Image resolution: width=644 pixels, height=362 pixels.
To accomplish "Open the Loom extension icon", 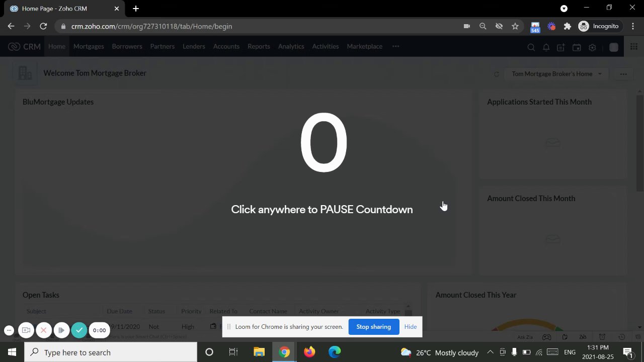I will (552, 26).
